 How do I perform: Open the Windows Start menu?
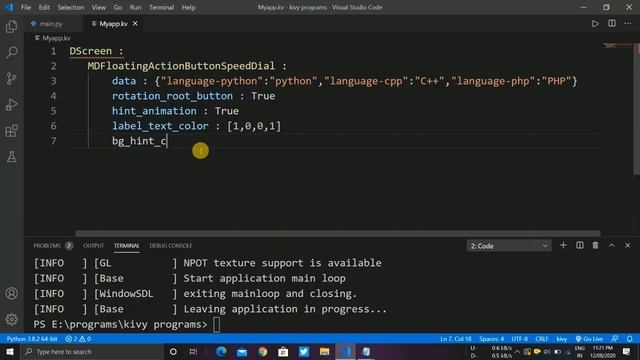10,351
